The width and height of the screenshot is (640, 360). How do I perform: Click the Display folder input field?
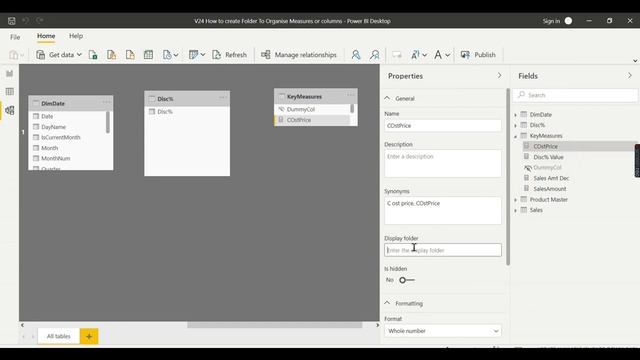442,250
